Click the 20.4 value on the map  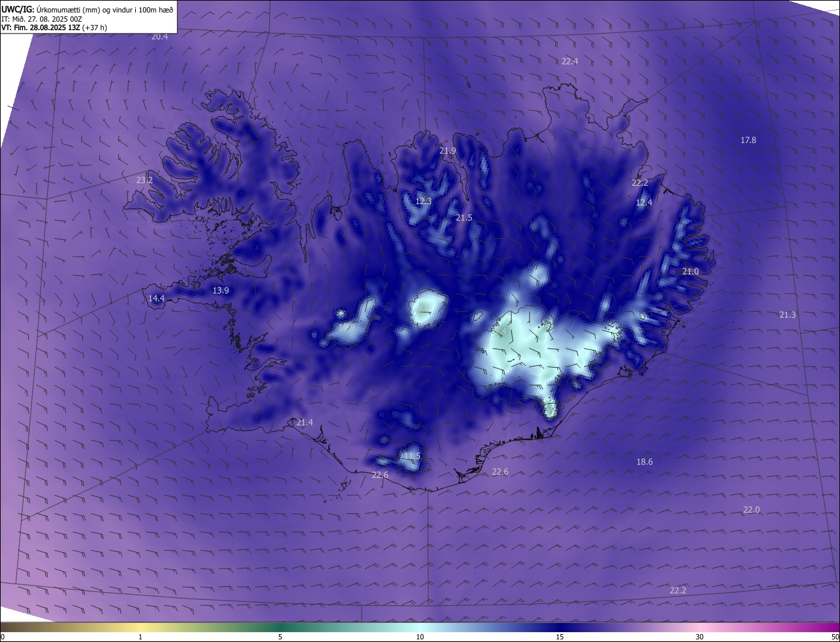click(x=159, y=37)
